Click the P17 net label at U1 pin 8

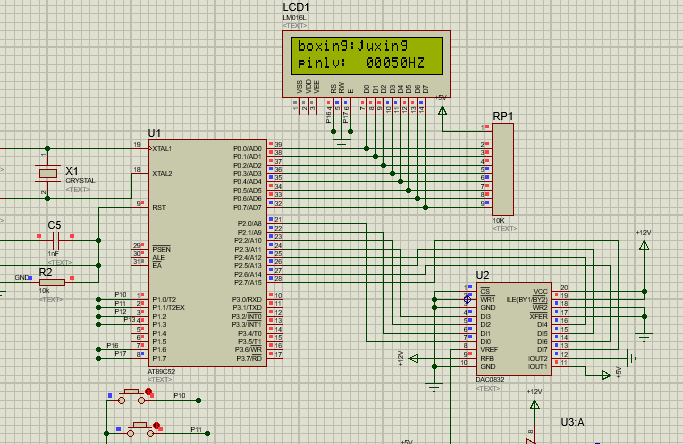[x=120, y=353]
